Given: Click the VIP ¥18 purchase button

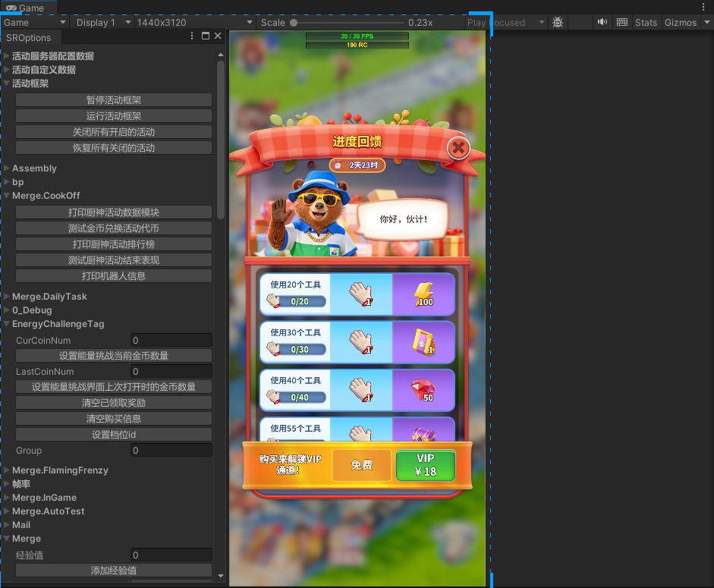Looking at the screenshot, I should pyautogui.click(x=426, y=465).
